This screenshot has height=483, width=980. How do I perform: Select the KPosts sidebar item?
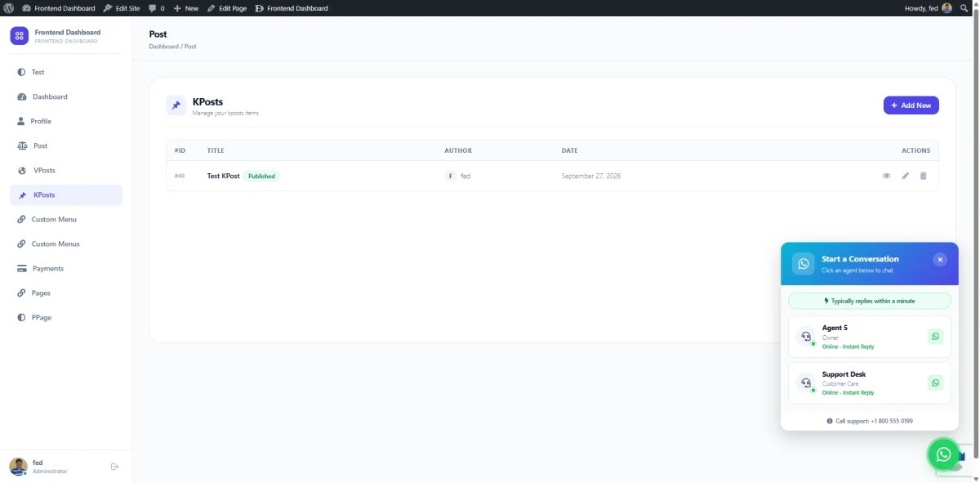66,195
